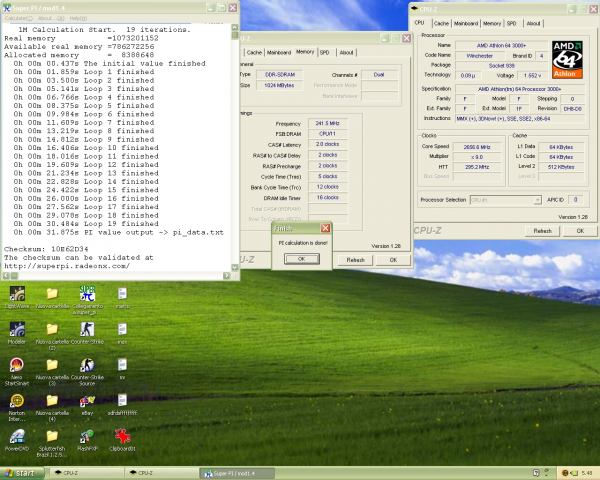The height and width of the screenshot is (480, 600).
Task: Switch to Memory tab in front CPU-Z window
Action: click(492, 23)
